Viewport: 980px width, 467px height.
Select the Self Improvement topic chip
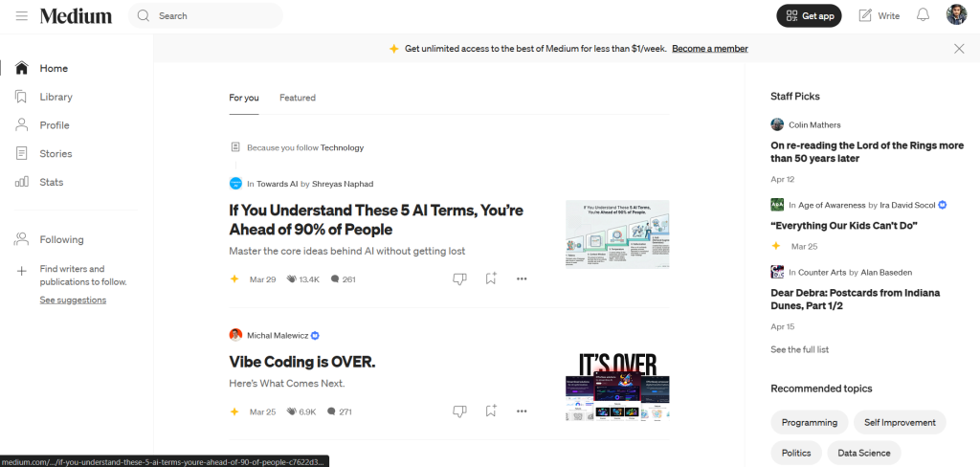pyautogui.click(x=900, y=423)
